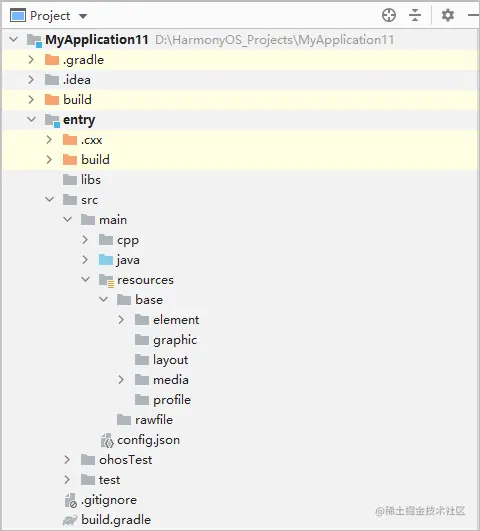
Task: Click the .gitignore file icon
Action: tap(70, 500)
